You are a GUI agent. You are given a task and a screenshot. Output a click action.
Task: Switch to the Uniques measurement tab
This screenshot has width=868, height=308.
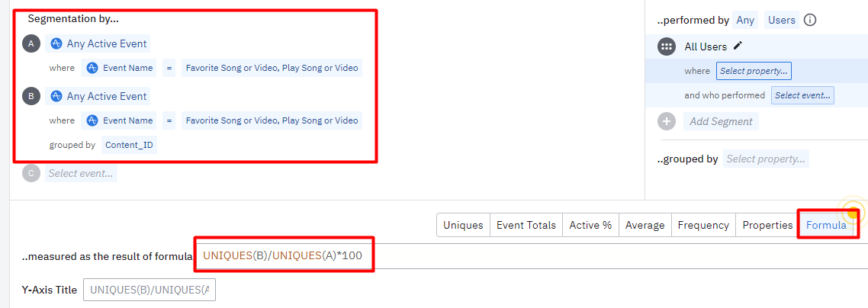[x=463, y=225]
